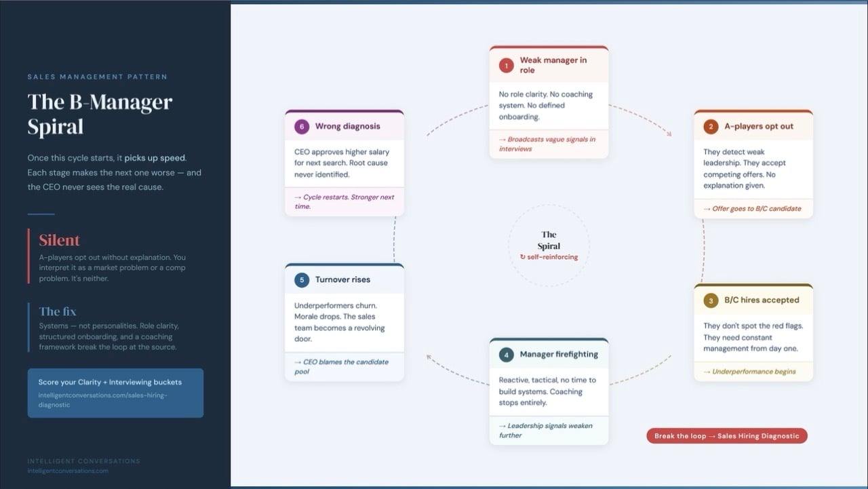Click the Broadcasts vague signals annotation
Image resolution: width=868 pixels, height=489 pixels.
coord(547,143)
